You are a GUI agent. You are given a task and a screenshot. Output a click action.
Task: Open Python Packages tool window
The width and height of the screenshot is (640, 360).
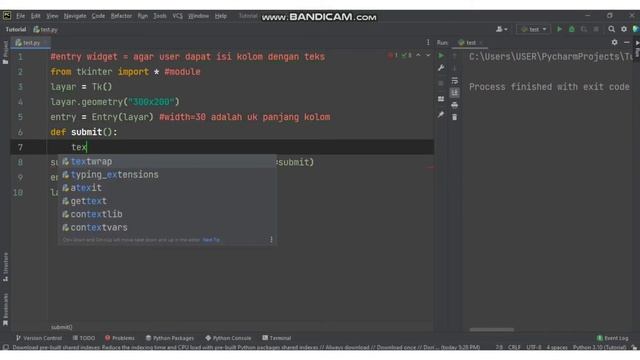(x=169, y=338)
